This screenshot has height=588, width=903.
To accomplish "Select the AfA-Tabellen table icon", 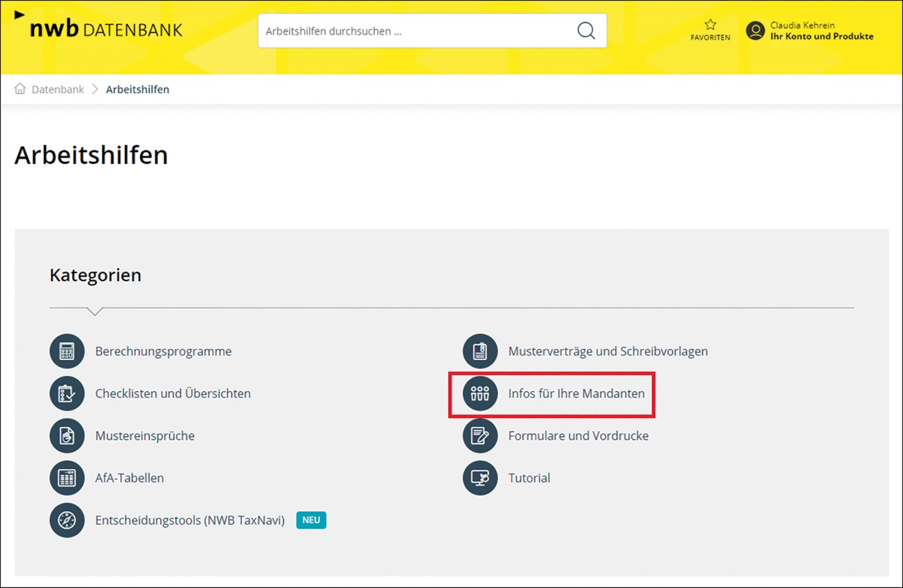I will [x=67, y=477].
